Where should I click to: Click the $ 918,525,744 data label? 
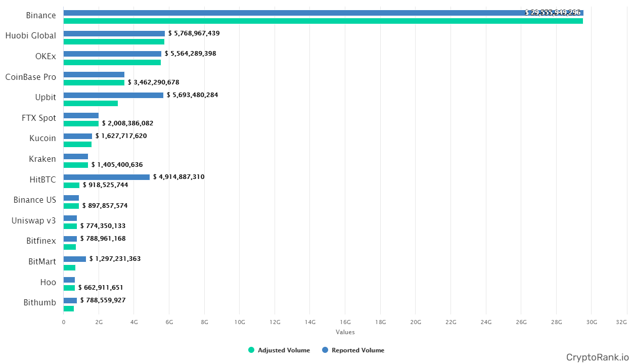coord(106,185)
